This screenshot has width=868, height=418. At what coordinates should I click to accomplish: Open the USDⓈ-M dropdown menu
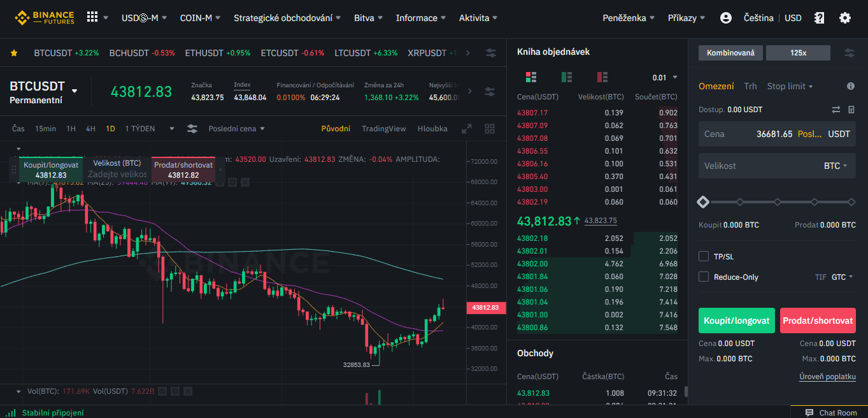144,18
